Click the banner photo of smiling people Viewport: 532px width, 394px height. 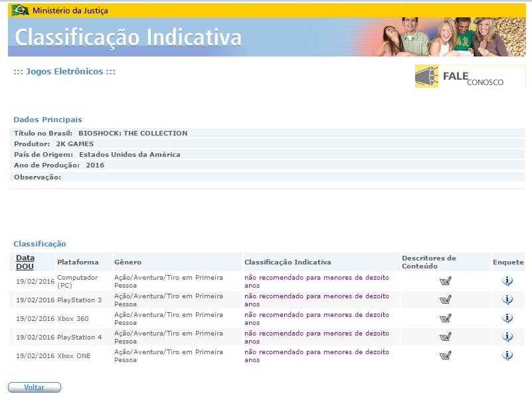pyautogui.click(x=450, y=37)
